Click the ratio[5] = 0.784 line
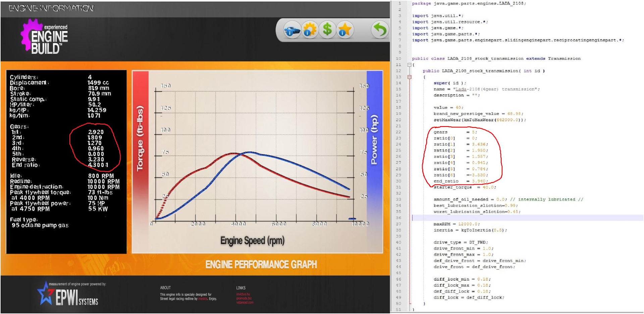The image size is (644, 314). [x=461, y=169]
